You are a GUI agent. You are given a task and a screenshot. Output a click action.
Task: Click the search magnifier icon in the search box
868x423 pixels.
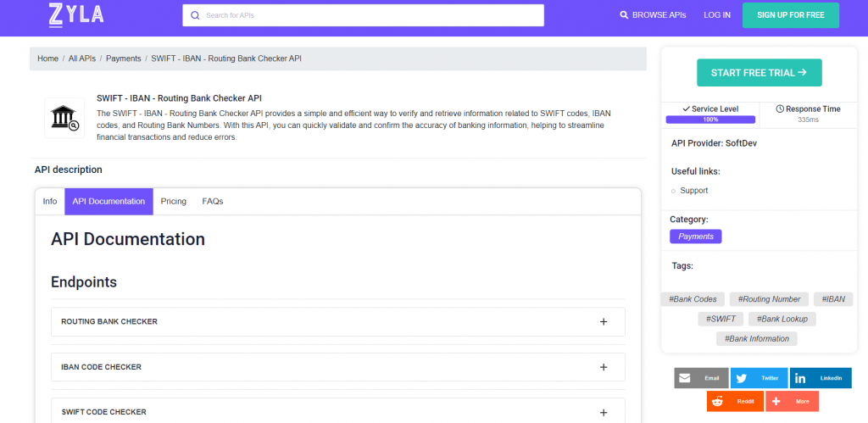195,15
